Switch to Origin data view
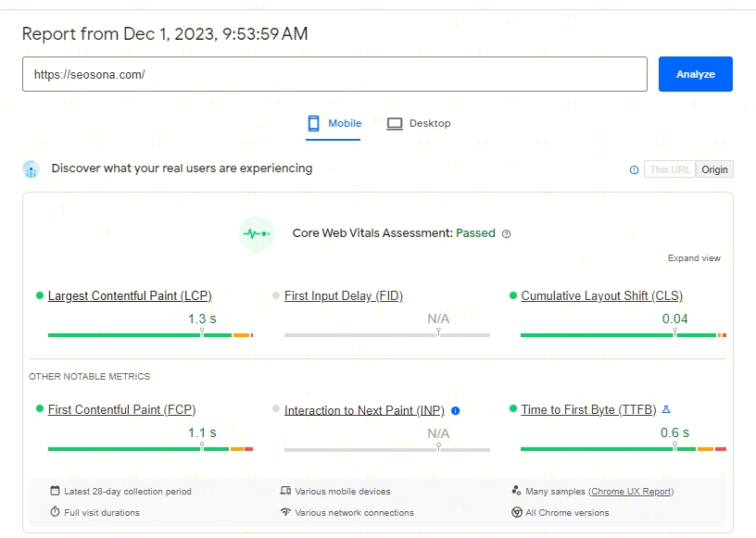 pos(714,169)
